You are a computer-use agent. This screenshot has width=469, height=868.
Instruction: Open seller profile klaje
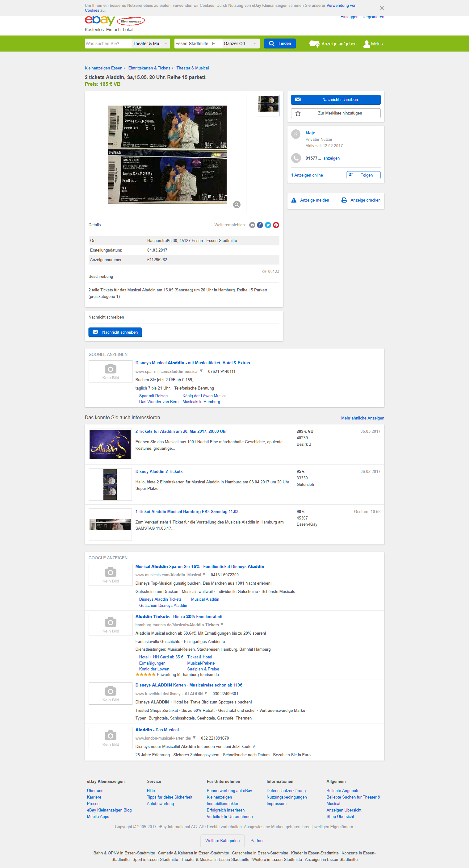point(310,133)
